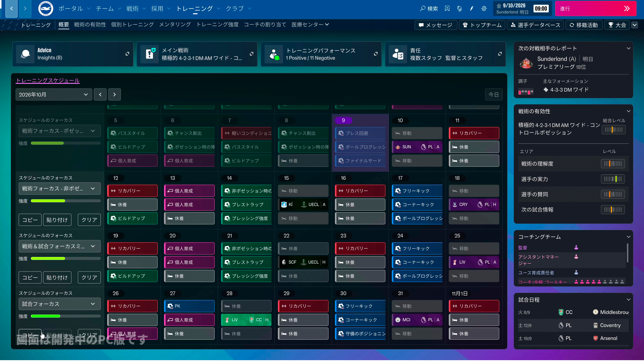Go forward with the navigation arrow

point(25,9)
